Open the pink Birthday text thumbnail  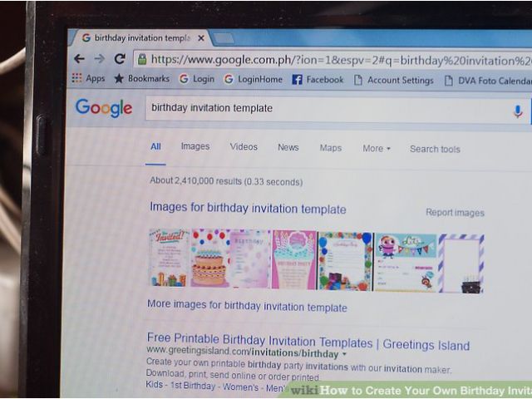250,259
